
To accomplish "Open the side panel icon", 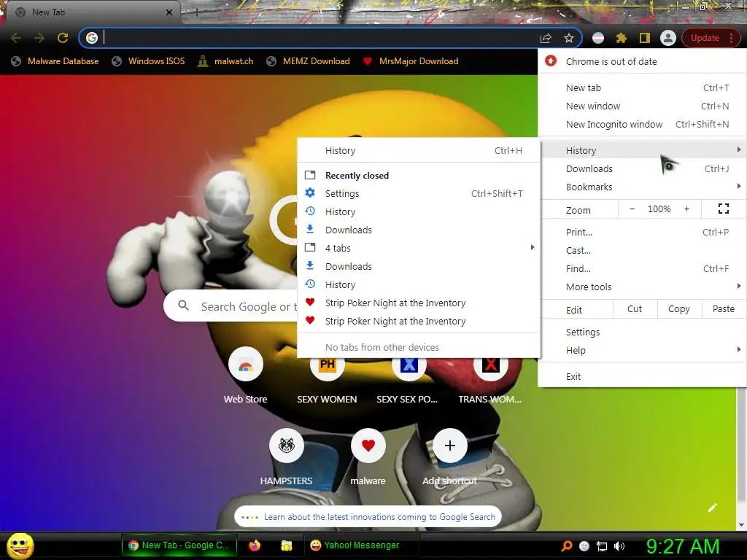I will [x=645, y=38].
